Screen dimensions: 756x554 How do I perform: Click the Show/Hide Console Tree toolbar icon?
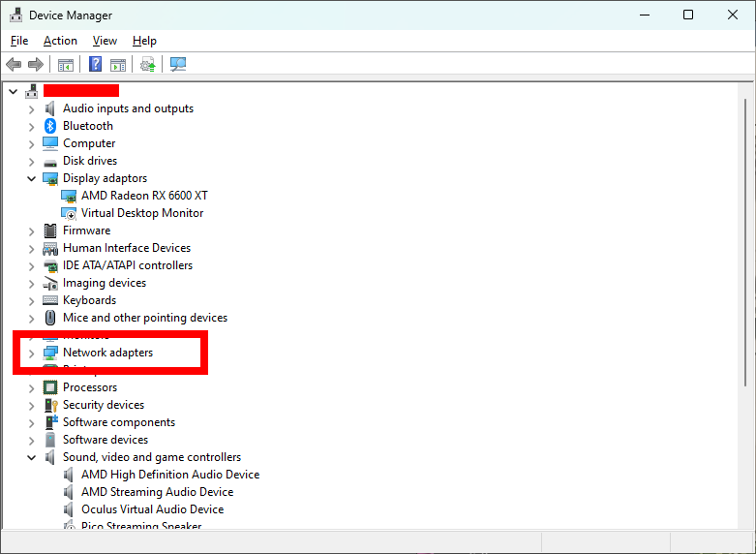point(66,65)
